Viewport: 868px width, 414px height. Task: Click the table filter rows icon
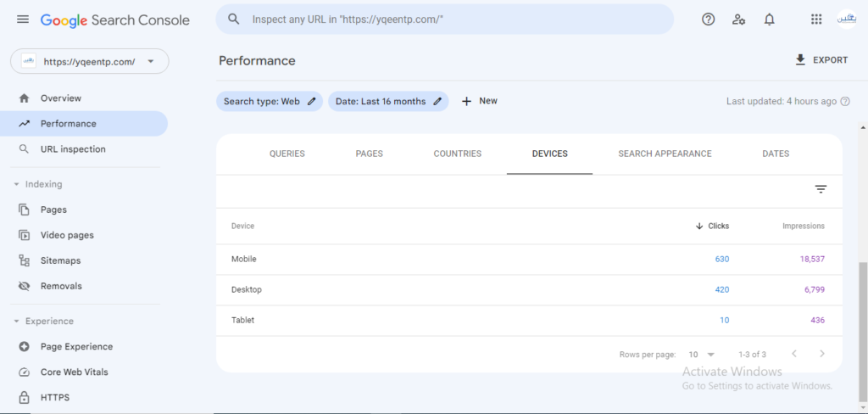point(821,189)
